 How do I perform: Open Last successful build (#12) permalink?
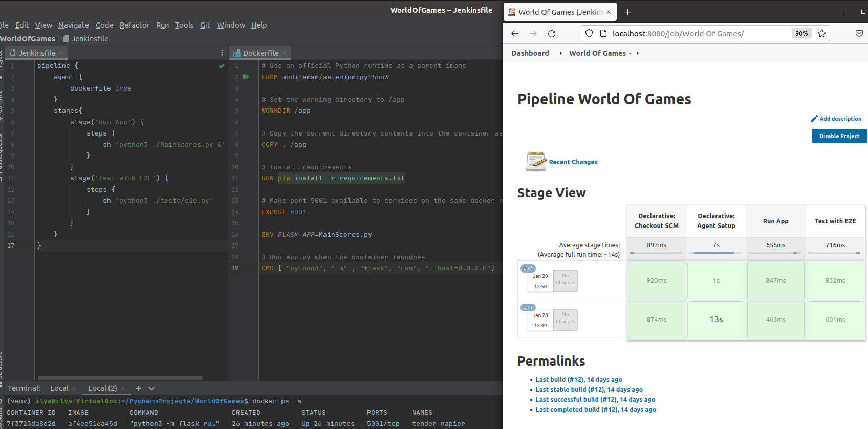tap(595, 400)
